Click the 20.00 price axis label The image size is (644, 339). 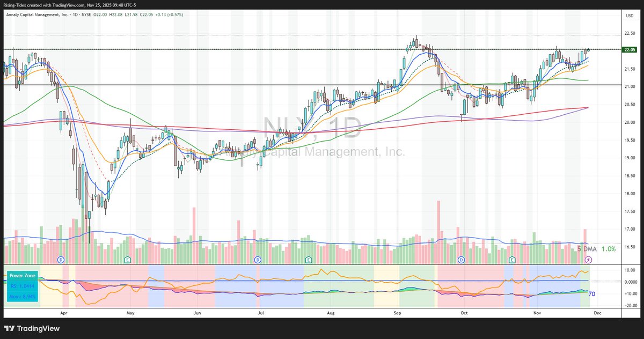point(630,122)
